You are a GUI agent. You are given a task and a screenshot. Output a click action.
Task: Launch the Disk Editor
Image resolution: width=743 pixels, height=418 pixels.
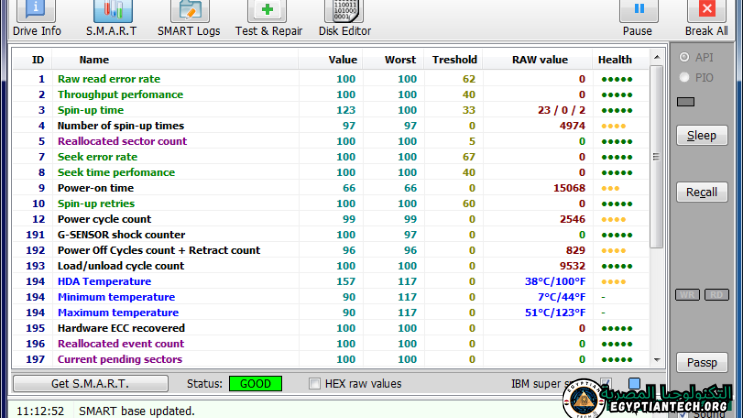click(x=344, y=19)
